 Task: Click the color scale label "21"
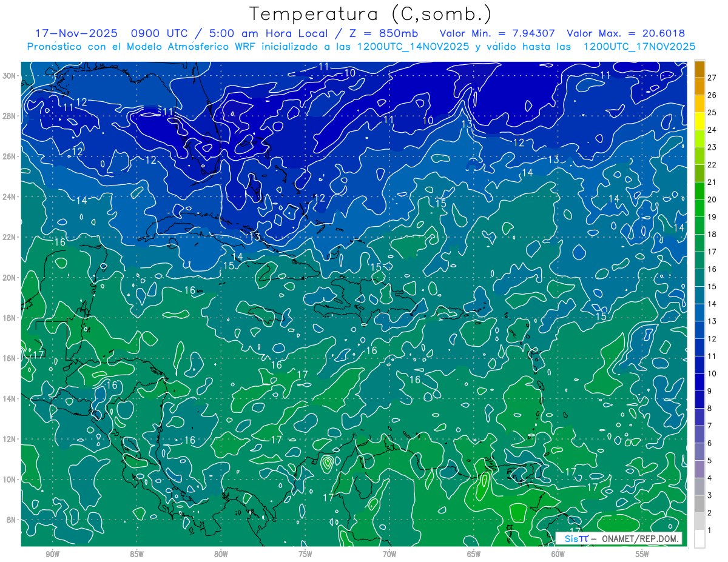(712, 182)
